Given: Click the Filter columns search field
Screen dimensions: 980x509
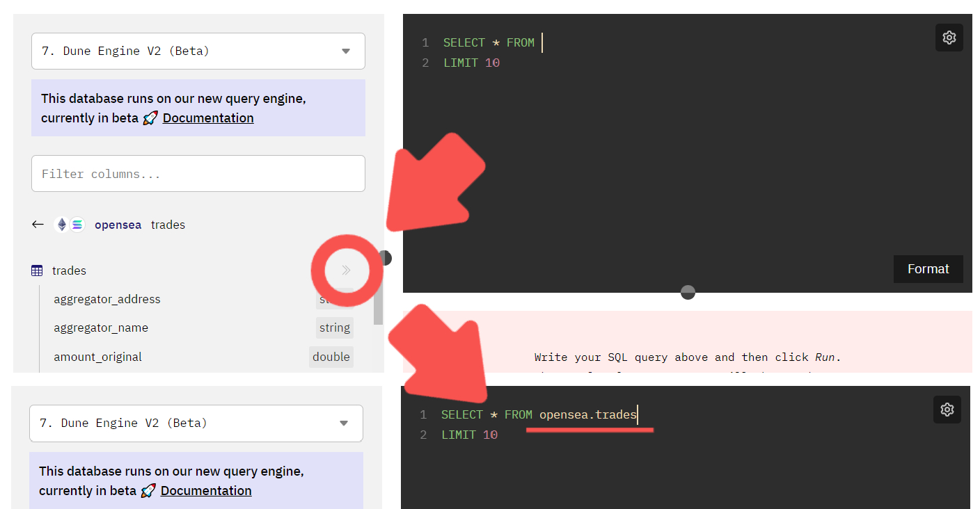Looking at the screenshot, I should [198, 173].
